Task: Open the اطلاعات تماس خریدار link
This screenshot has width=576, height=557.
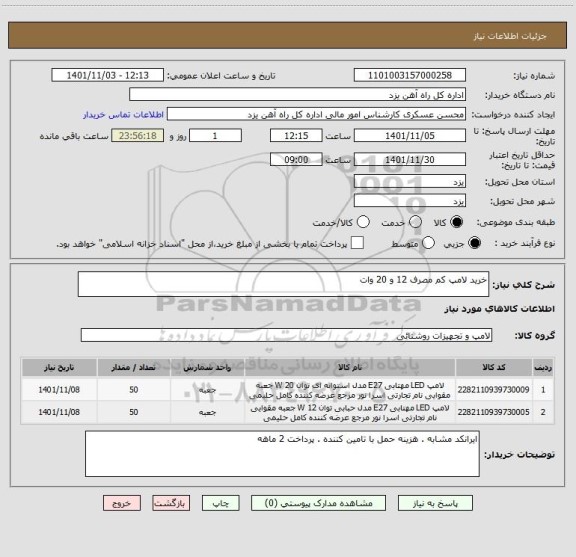Action: (123, 115)
